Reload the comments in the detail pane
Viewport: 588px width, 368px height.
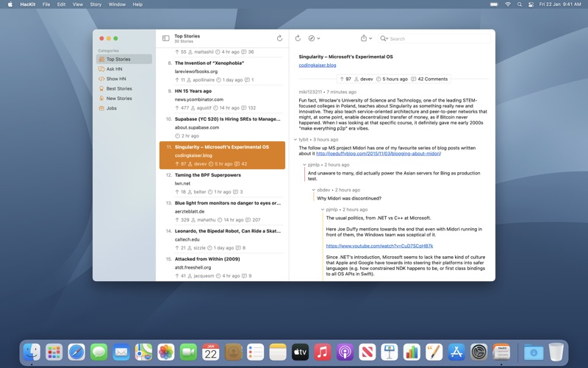[298, 38]
